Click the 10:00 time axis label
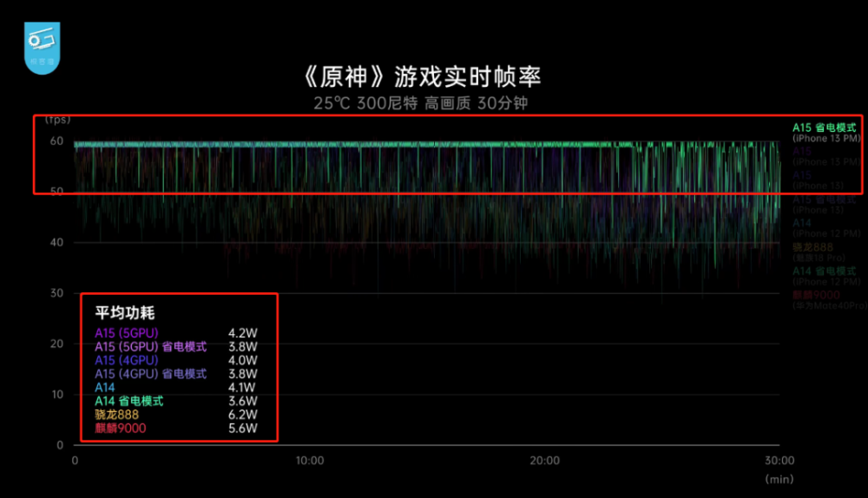868x498 pixels. [310, 461]
